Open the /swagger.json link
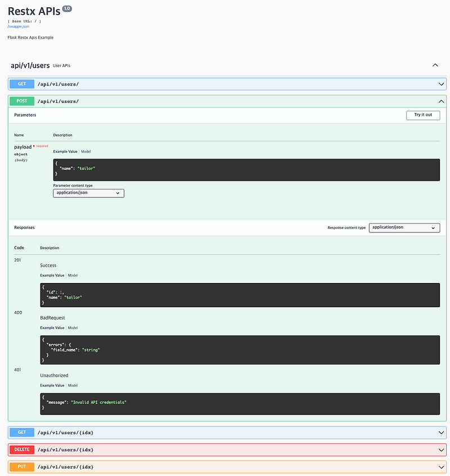 (18, 26)
